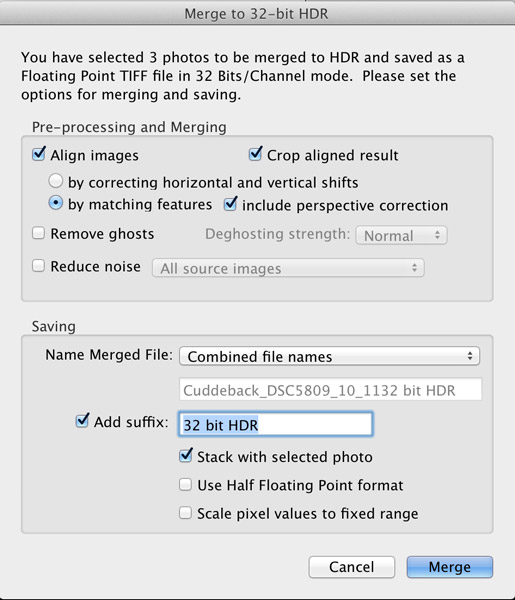
Task: Check Scale pixel values to fixed range
Action: coord(186,513)
